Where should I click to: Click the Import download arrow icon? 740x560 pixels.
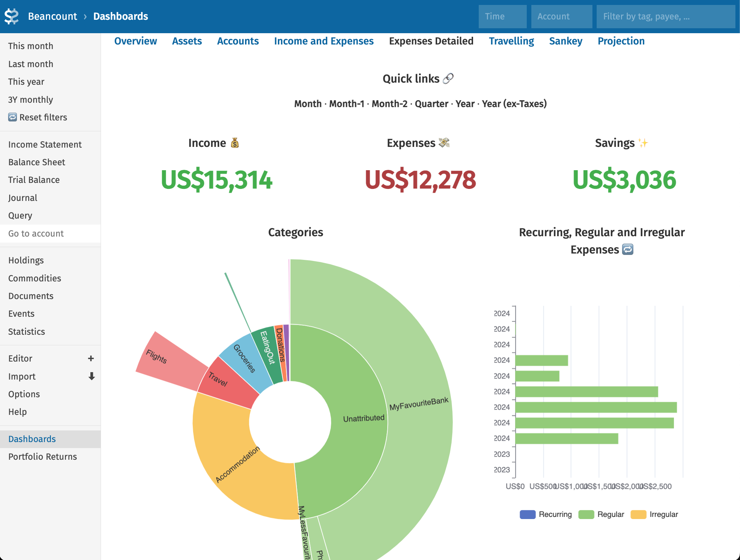[91, 376]
